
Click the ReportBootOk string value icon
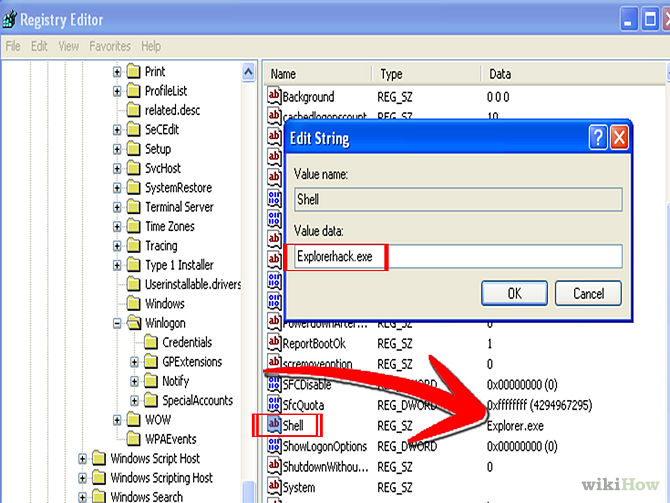pyautogui.click(x=274, y=343)
